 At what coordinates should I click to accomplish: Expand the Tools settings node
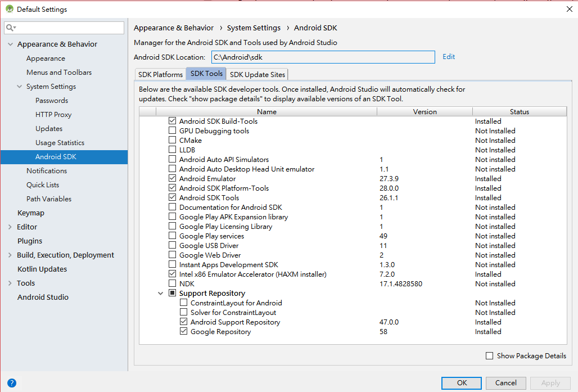[10, 283]
